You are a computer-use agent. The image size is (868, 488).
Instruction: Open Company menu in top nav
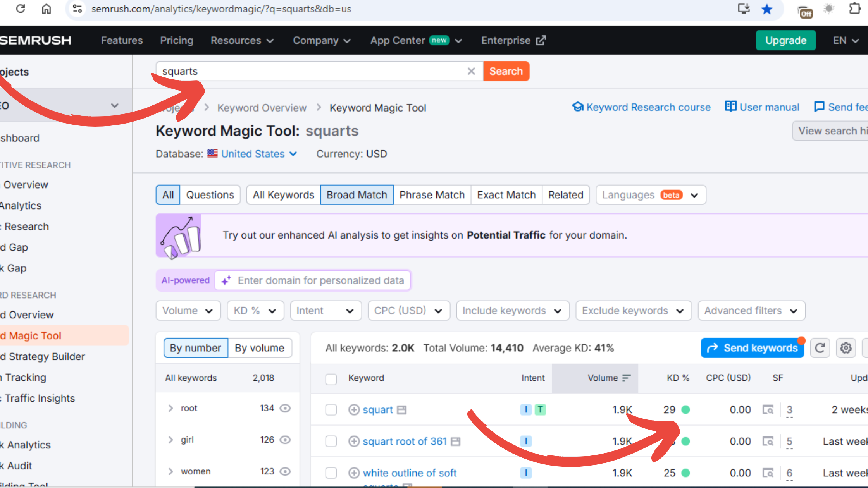322,40
